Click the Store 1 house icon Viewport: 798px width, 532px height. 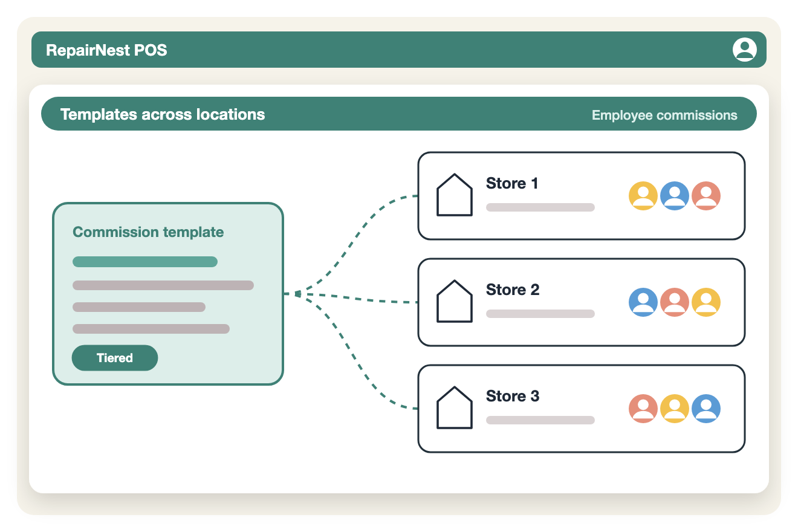pyautogui.click(x=455, y=195)
